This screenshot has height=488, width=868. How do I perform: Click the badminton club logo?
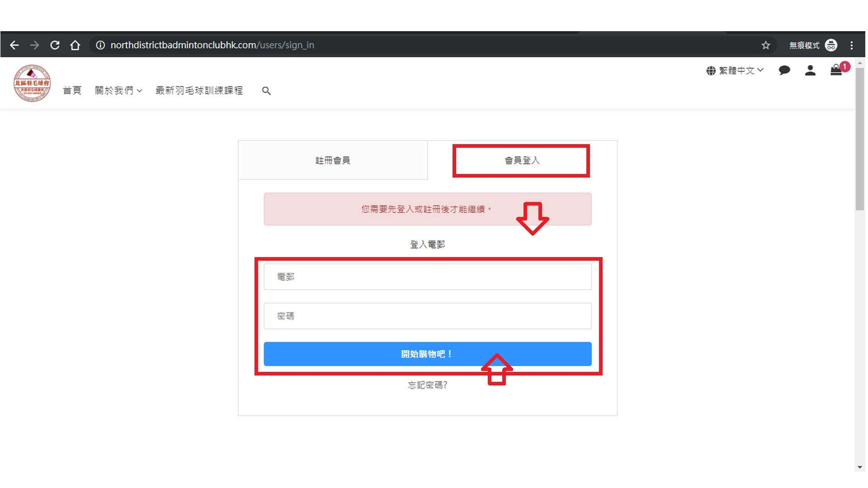click(x=32, y=83)
